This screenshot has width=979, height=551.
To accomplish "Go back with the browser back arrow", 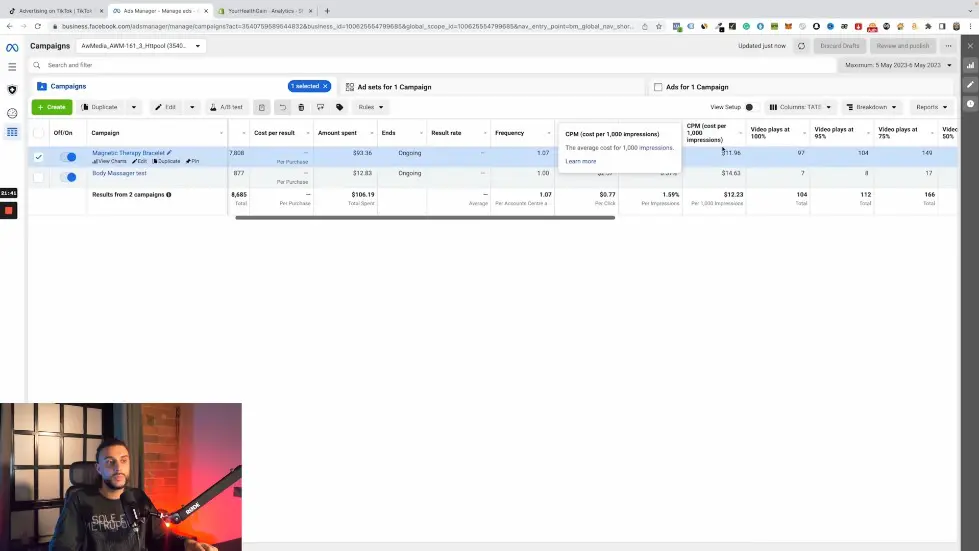I will pyautogui.click(x=9, y=26).
